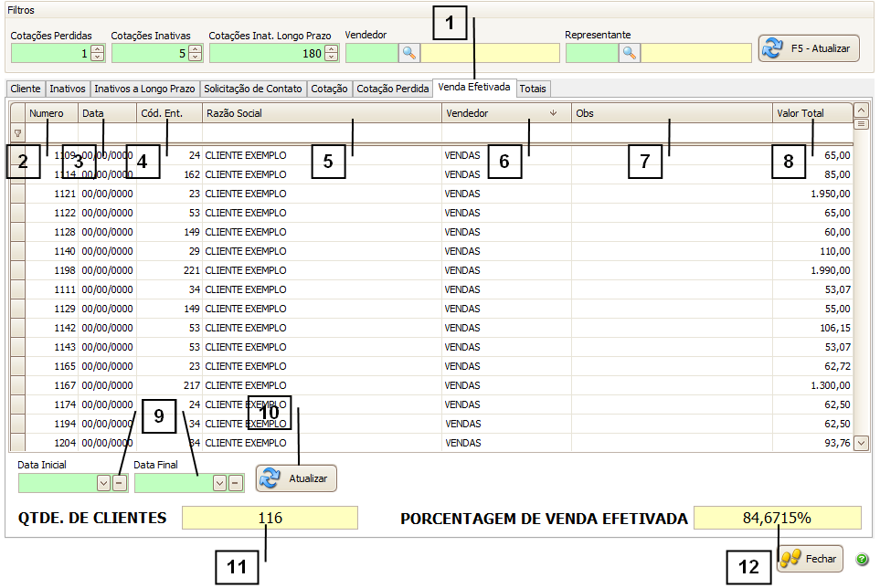Click the Vendedor search magnifier icon
The height and width of the screenshot is (588, 880).
(x=409, y=53)
